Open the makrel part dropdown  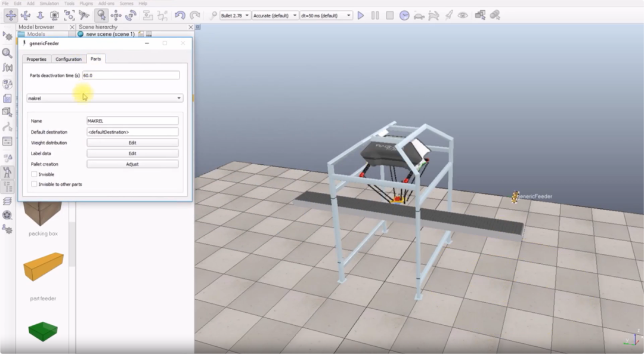(105, 98)
